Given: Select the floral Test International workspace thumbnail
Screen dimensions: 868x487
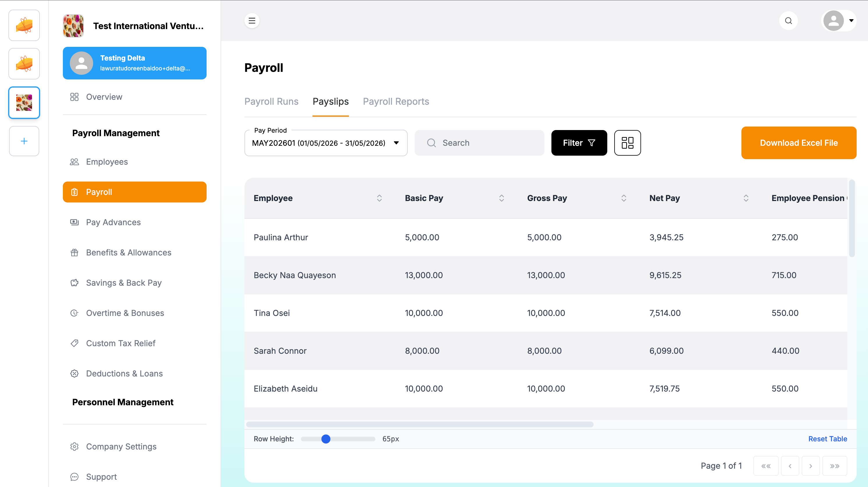Looking at the screenshot, I should (24, 102).
